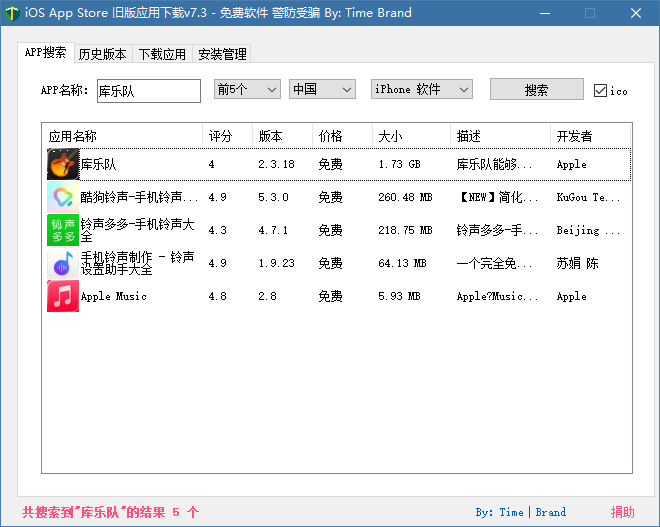Click the 捐助 donate link

(x=623, y=512)
